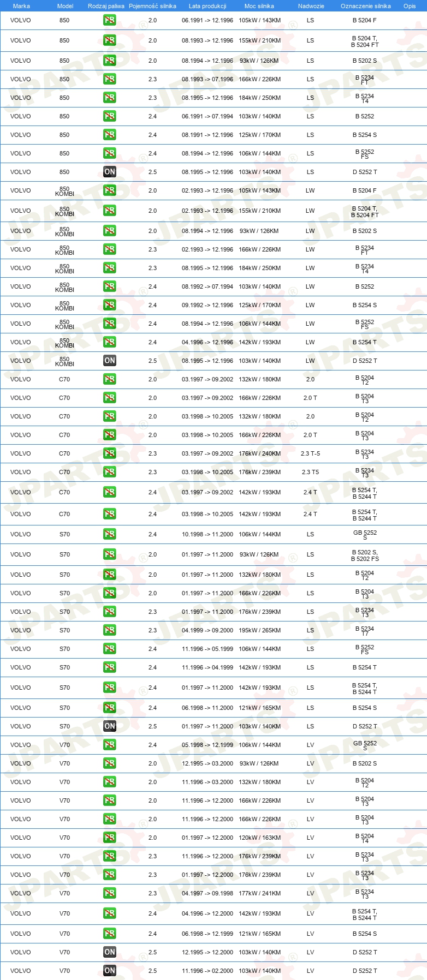Click the petrol icon for V70 177kW / 241KM
The image size is (427, 980).
(x=110, y=893)
